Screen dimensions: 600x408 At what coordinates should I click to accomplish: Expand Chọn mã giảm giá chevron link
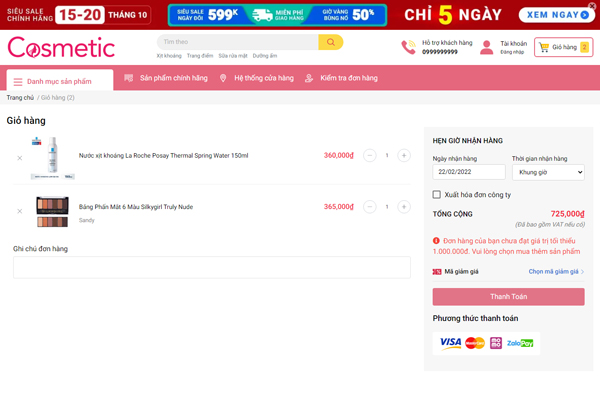tap(556, 272)
